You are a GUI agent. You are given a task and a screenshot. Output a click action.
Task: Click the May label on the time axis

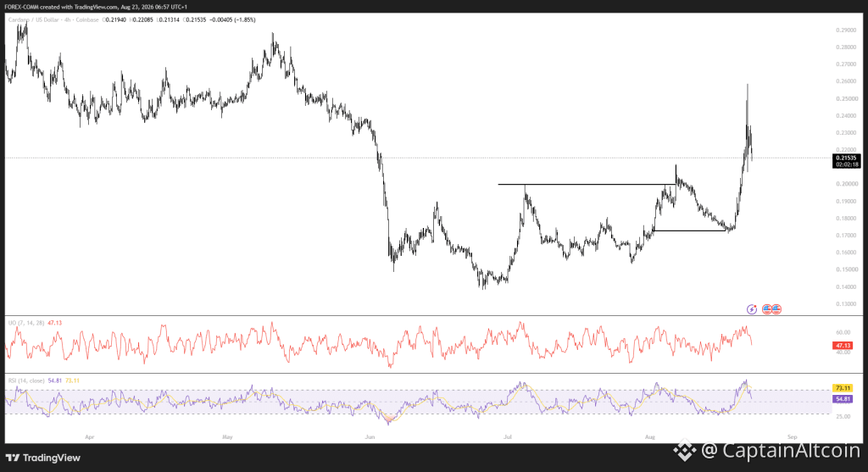click(x=227, y=437)
